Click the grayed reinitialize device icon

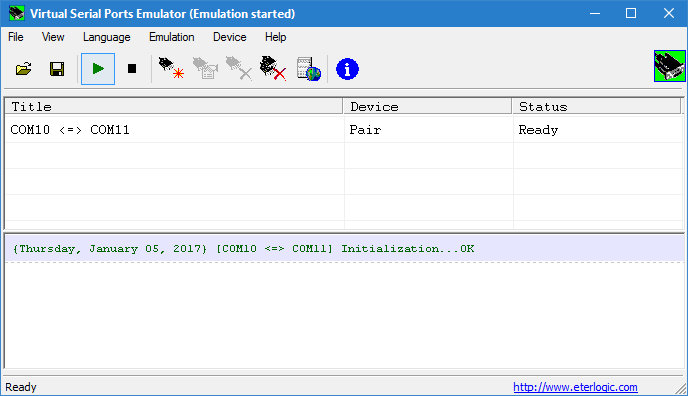[x=205, y=68]
